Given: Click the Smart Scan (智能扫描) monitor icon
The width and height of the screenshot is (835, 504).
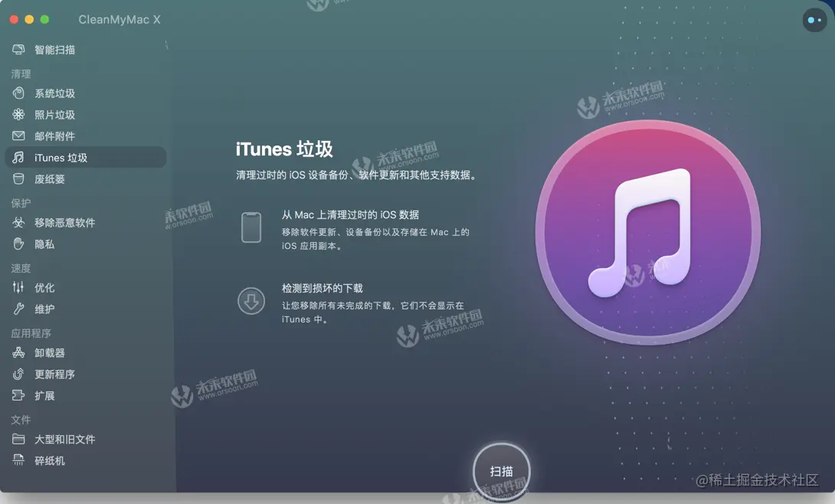Looking at the screenshot, I should [x=18, y=50].
